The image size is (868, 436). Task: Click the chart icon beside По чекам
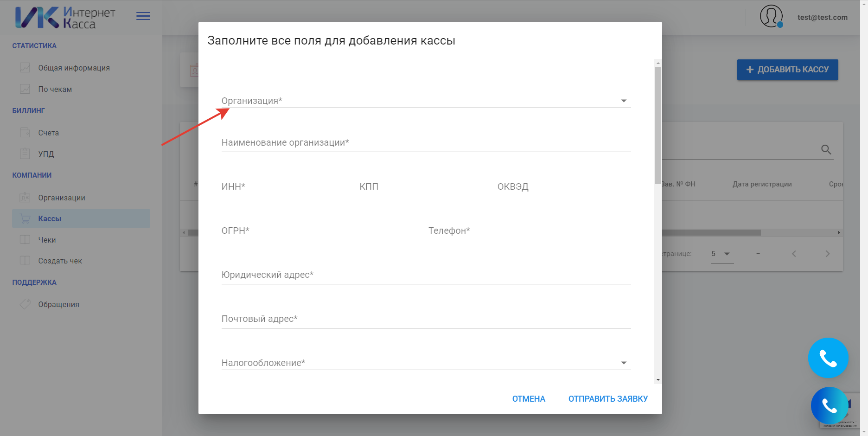tap(25, 89)
